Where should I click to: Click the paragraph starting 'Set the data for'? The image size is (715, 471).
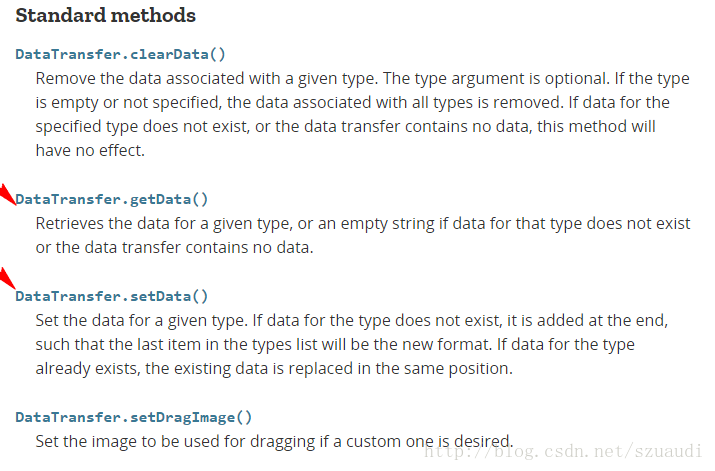click(352, 344)
